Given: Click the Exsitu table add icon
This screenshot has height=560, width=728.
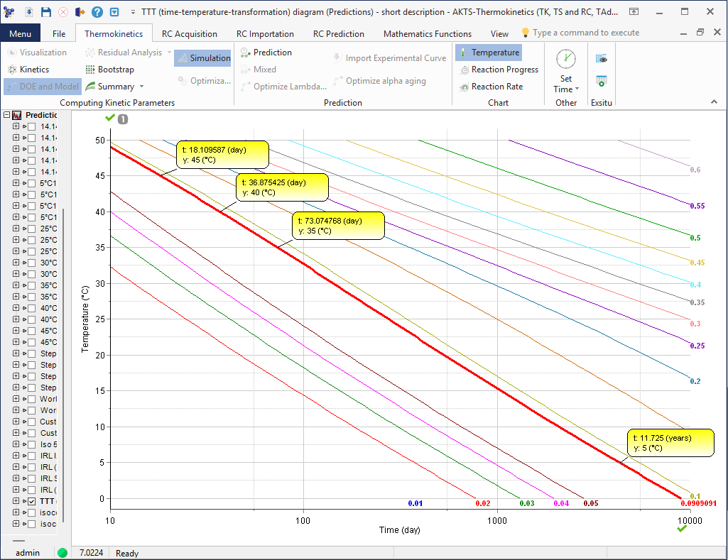Looking at the screenshot, I should pyautogui.click(x=602, y=81).
